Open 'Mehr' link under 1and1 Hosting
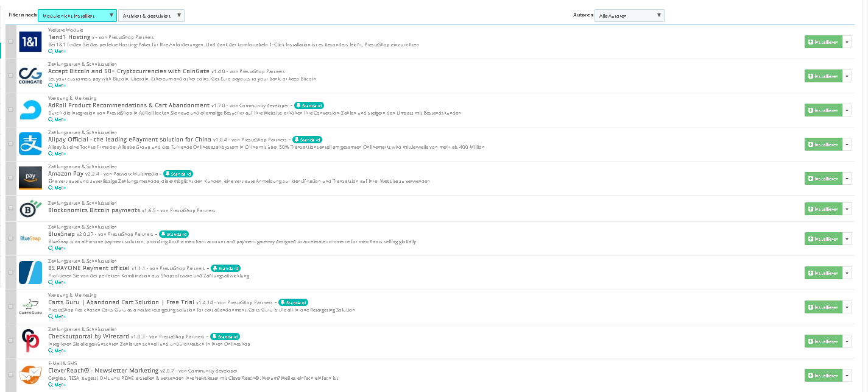The width and height of the screenshot is (868, 392). pos(57,51)
